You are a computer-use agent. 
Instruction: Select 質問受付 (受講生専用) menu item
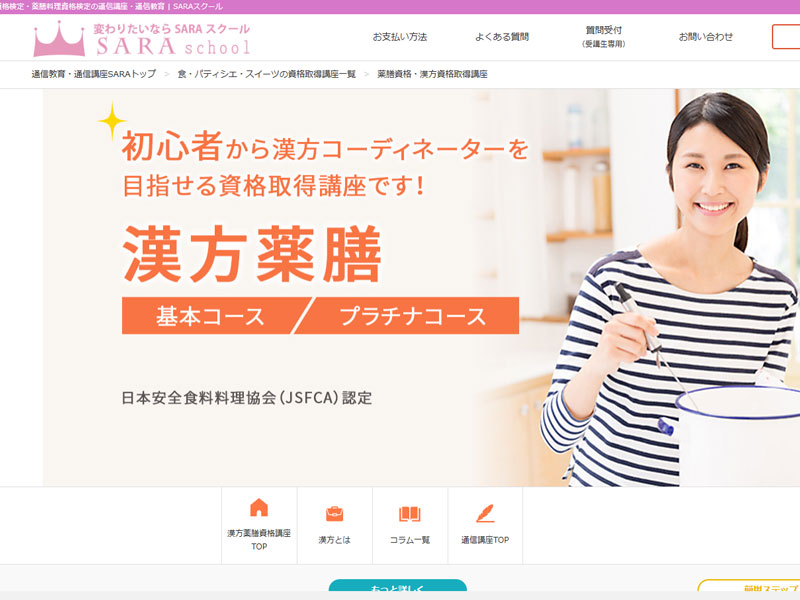[604, 37]
